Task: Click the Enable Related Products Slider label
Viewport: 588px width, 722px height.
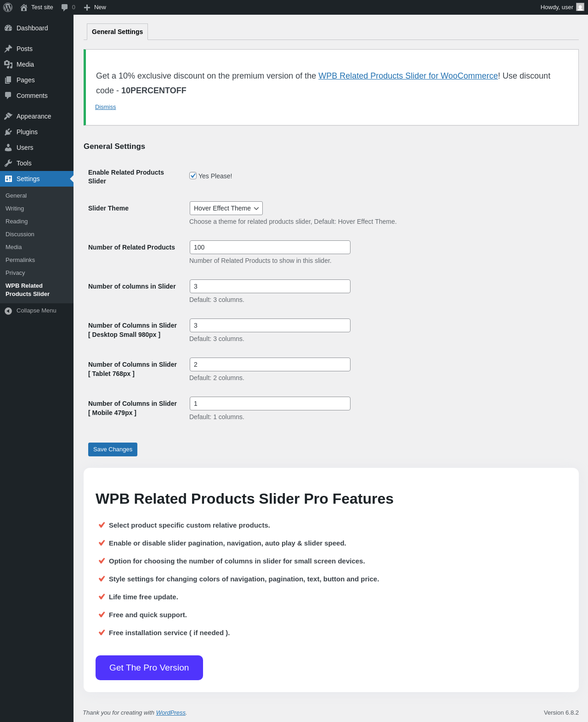Action: click(x=126, y=176)
